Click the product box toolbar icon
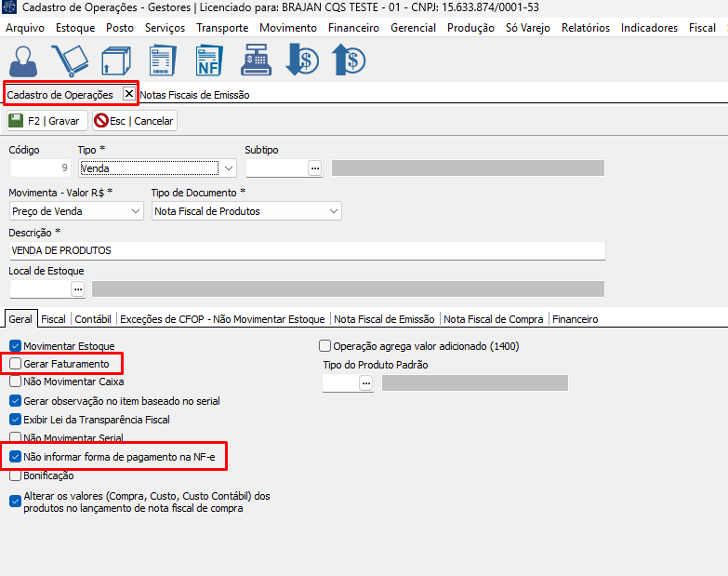Screen dimensions: 728x576 (x=114, y=60)
